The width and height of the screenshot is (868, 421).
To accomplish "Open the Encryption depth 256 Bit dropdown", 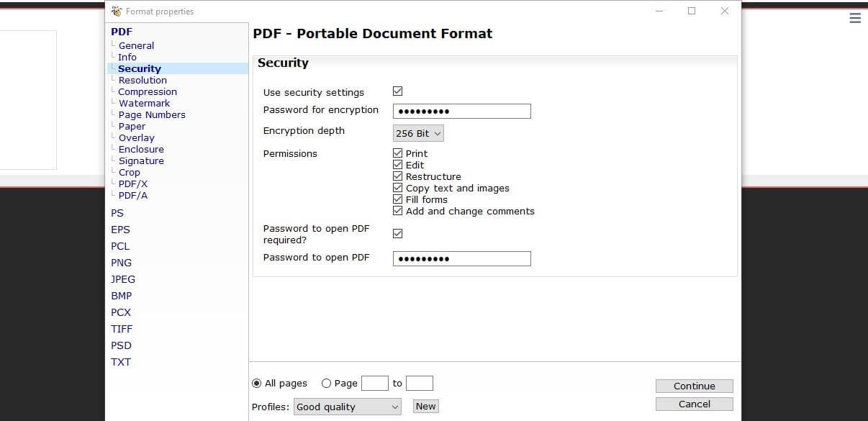I will click(x=418, y=133).
